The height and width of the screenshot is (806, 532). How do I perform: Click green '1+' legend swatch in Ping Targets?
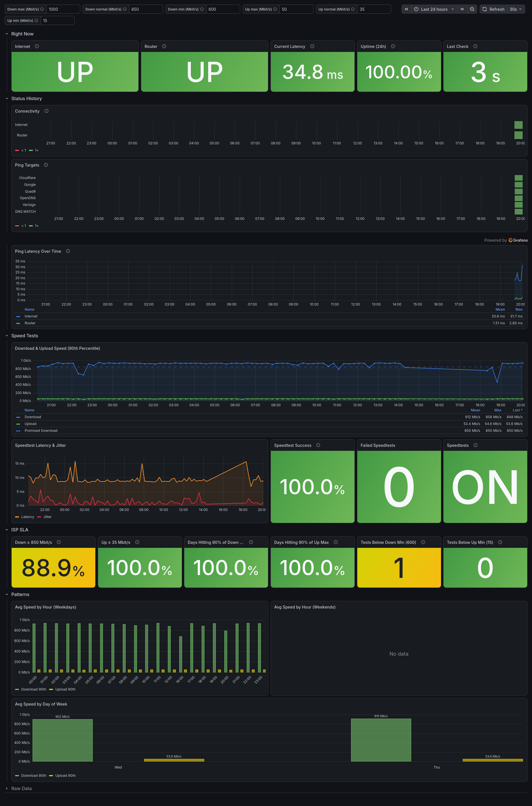[31, 226]
